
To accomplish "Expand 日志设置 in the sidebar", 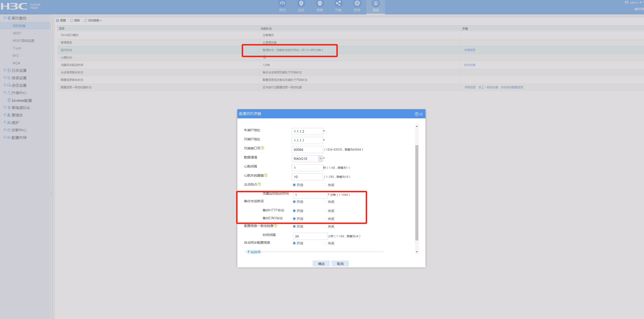I will pyautogui.click(x=19, y=71).
